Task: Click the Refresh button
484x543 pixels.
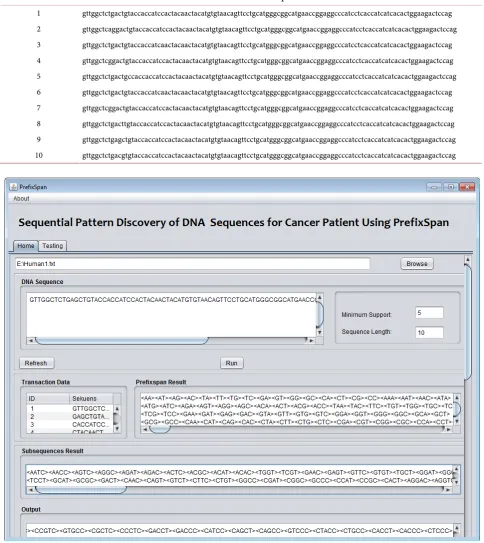Action: pyautogui.click(x=36, y=363)
